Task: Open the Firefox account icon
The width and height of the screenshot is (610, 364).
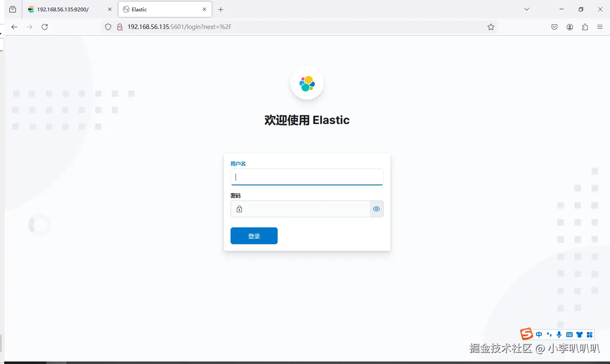Action: tap(570, 27)
